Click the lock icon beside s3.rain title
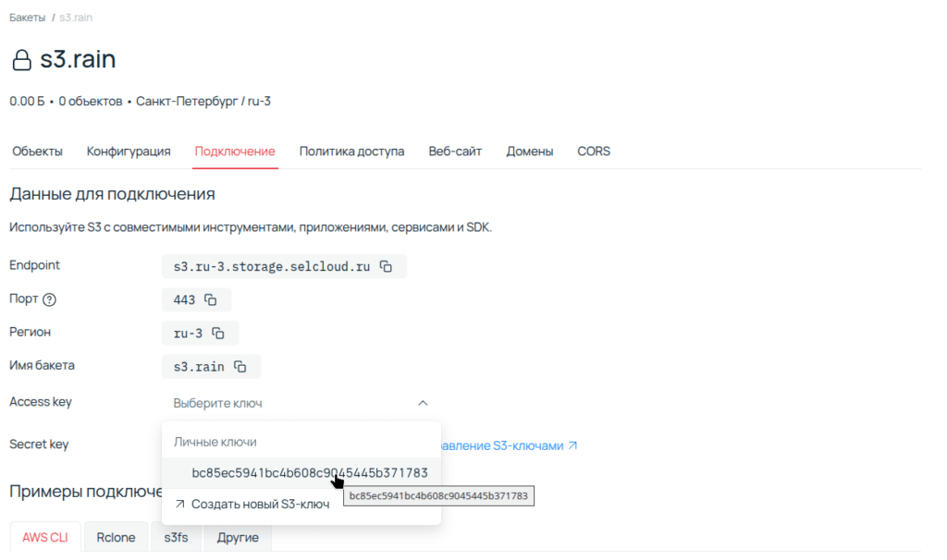 [x=22, y=60]
